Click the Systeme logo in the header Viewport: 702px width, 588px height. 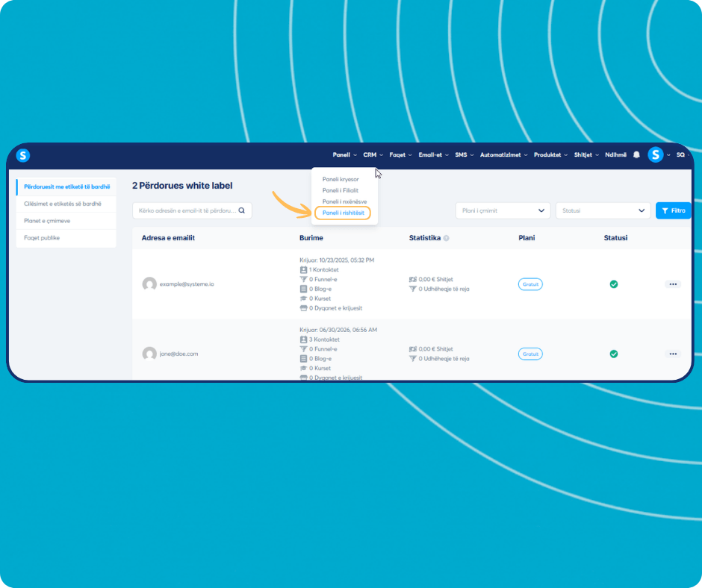coord(23,155)
